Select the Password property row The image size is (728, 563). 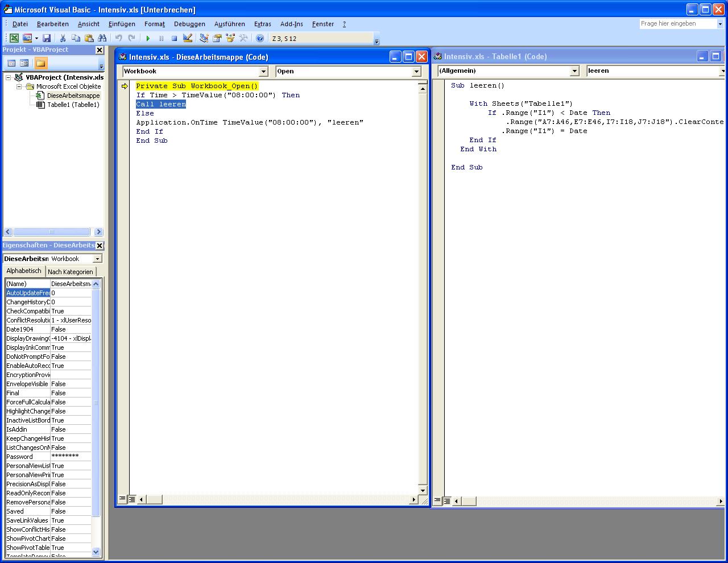(48, 457)
